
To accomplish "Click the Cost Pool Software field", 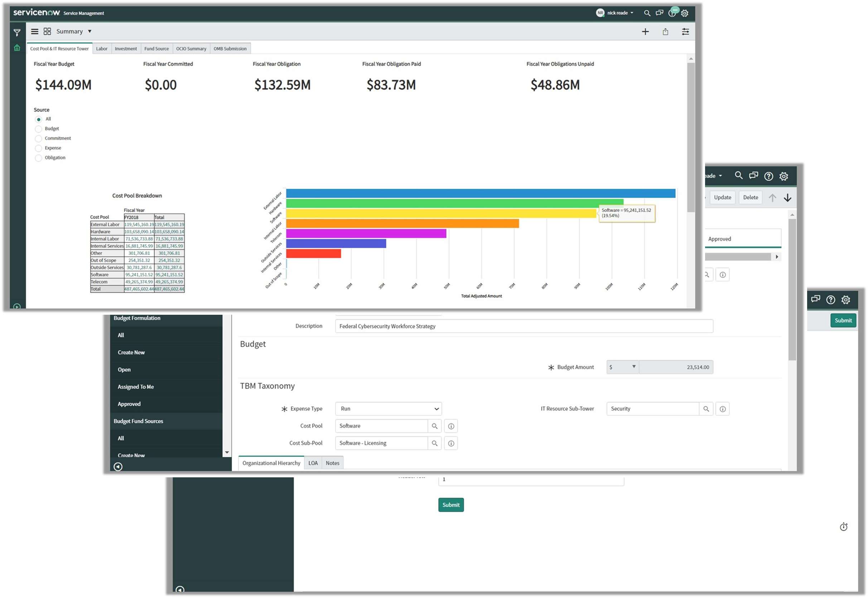I will [382, 426].
